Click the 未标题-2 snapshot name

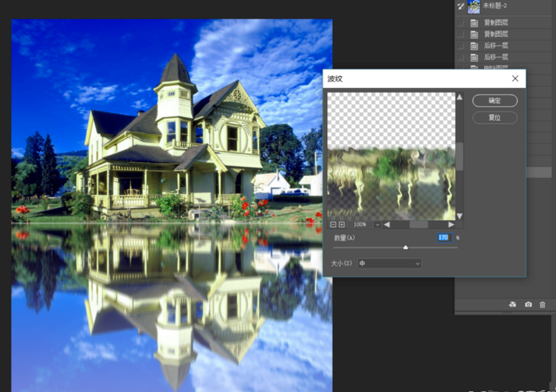click(x=495, y=6)
